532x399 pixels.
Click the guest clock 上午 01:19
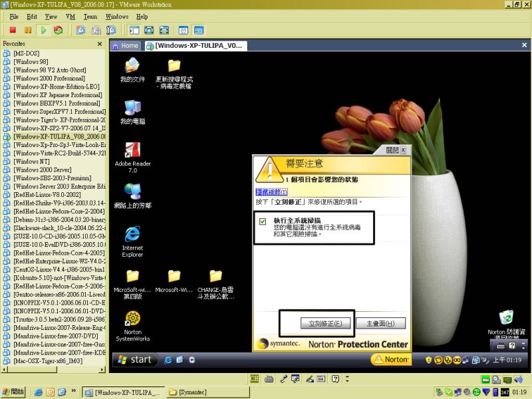pyautogui.click(x=507, y=360)
